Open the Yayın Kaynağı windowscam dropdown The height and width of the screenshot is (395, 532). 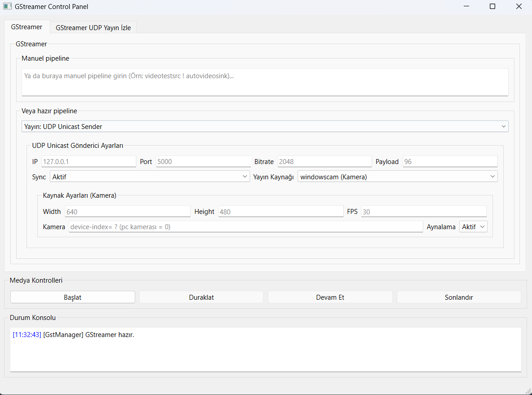pyautogui.click(x=397, y=177)
